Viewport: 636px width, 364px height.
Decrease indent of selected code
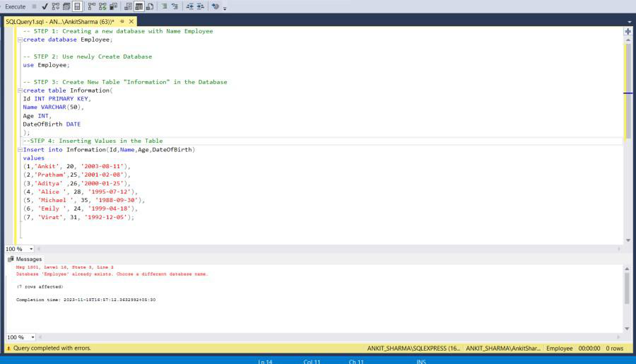point(191,6)
